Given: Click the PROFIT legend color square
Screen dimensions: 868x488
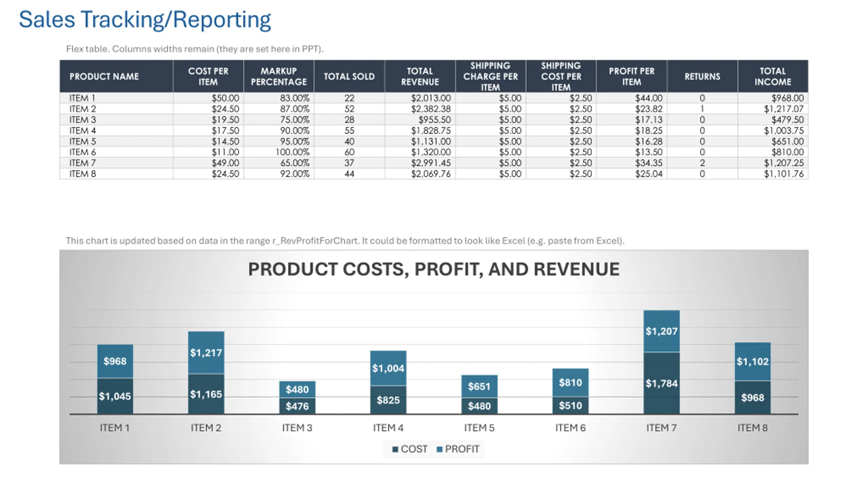Looking at the screenshot, I should point(439,449).
